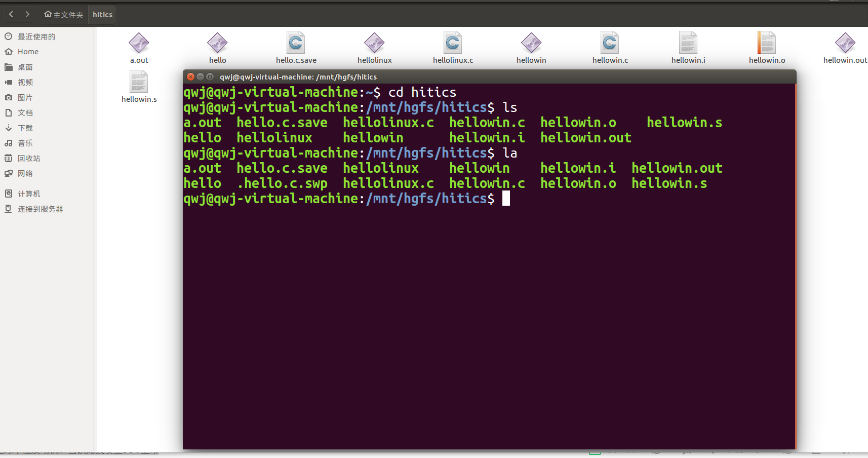Go back with the left arrow button

(11, 15)
